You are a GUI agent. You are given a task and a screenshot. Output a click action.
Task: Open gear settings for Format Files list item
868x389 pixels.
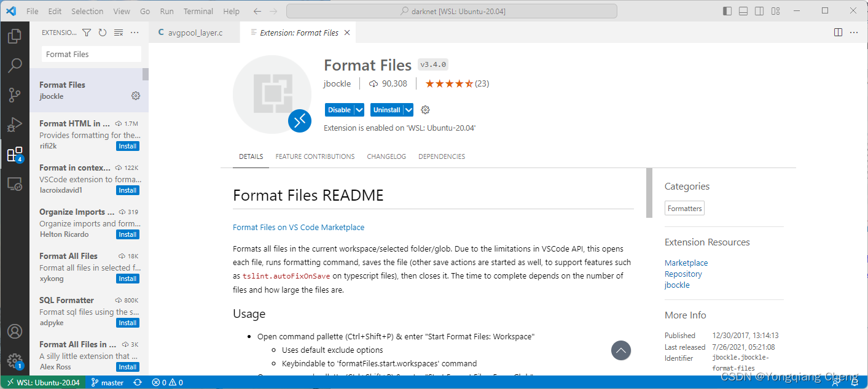click(136, 96)
